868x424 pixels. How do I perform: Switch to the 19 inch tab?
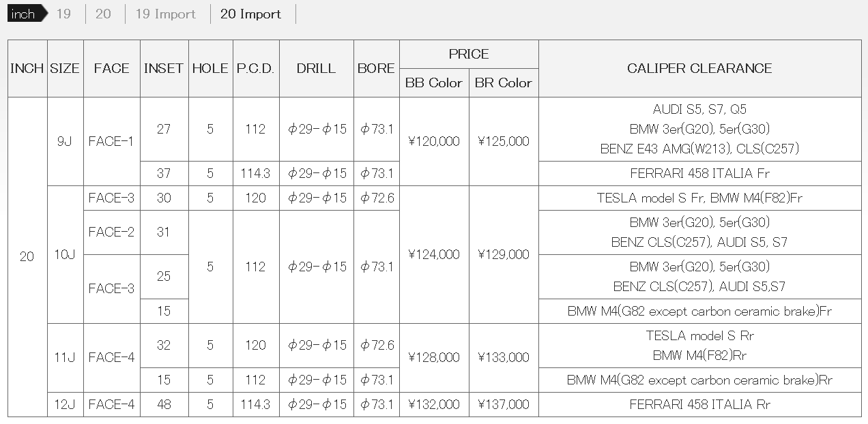pos(63,14)
